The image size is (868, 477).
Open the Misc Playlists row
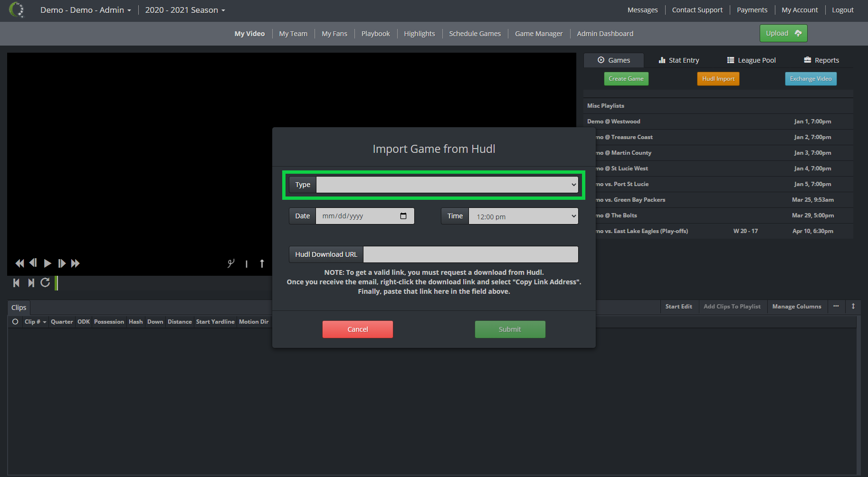(x=718, y=106)
